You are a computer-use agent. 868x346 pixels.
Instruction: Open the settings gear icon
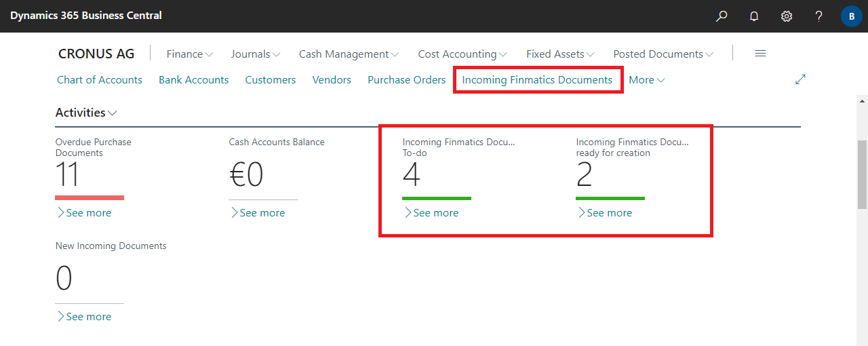pos(787,16)
